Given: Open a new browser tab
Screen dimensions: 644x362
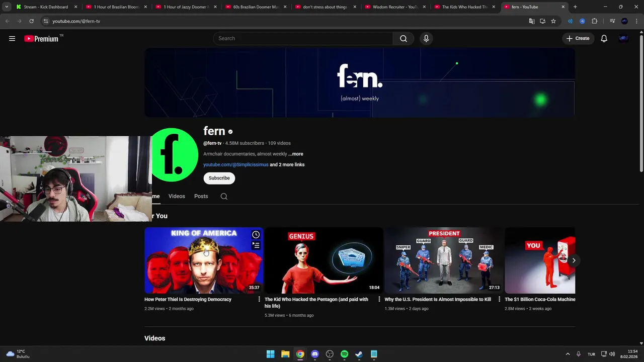Looking at the screenshot, I should [575, 7].
